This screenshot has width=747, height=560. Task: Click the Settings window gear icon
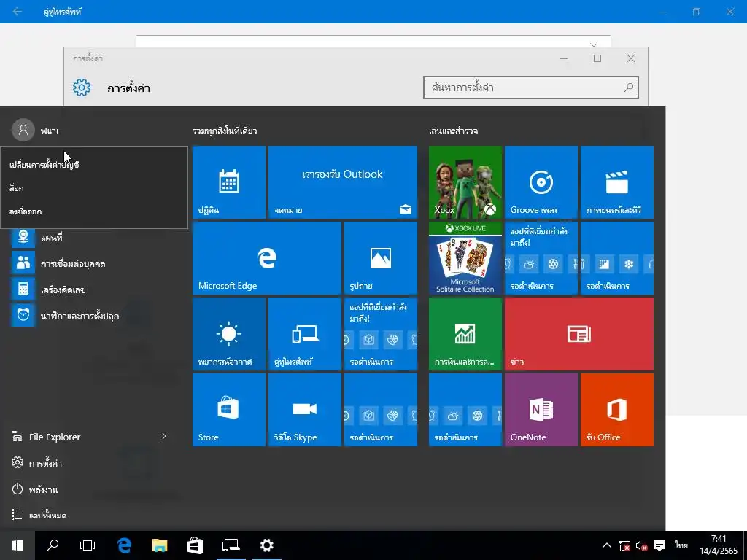pos(82,87)
